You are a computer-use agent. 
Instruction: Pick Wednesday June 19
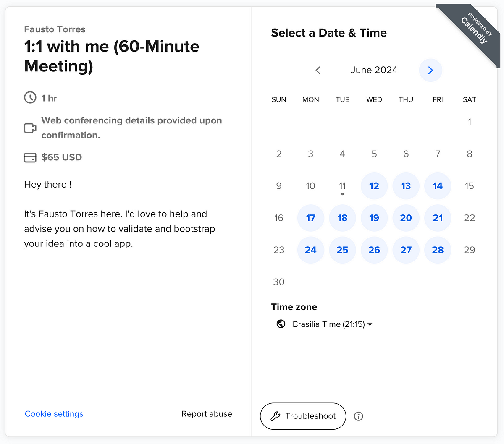click(374, 218)
